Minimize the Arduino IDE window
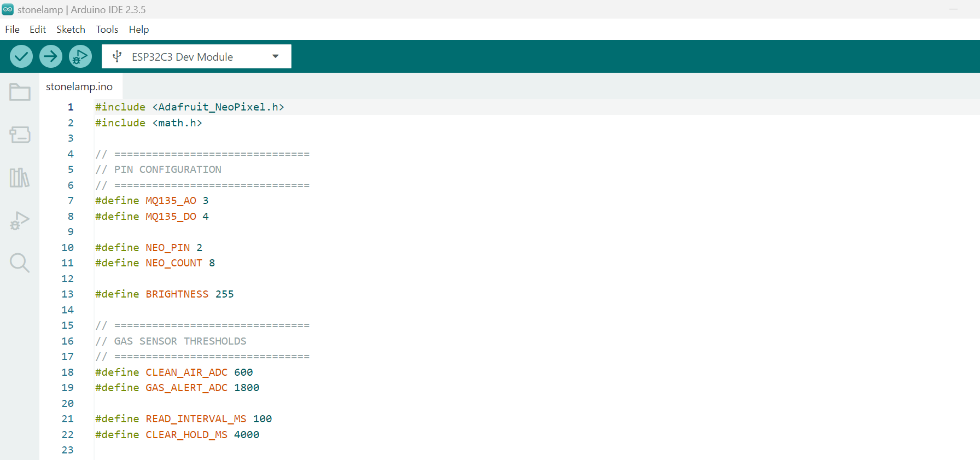Screen dimensions: 980x460 click(x=954, y=9)
